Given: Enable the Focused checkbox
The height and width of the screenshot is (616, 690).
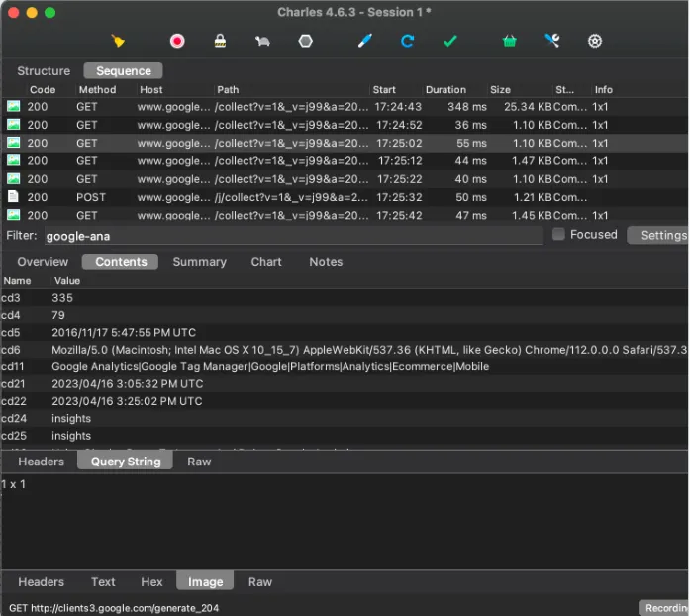Looking at the screenshot, I should (x=559, y=235).
